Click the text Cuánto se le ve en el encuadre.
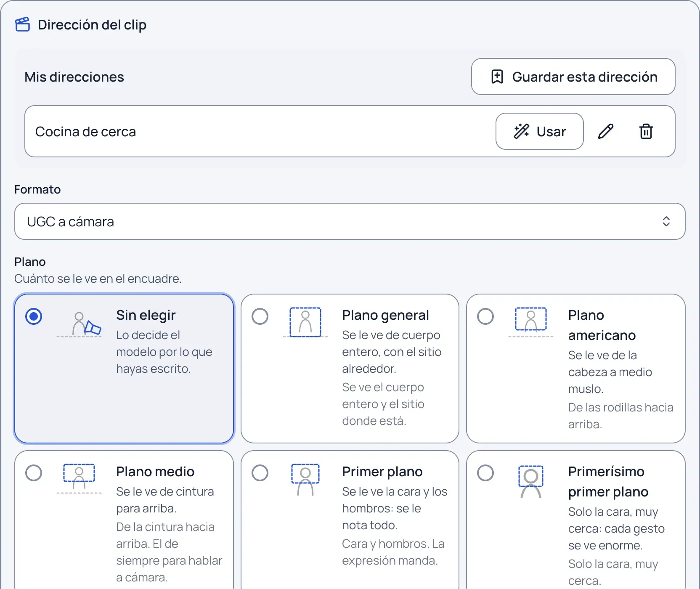700x589 pixels. point(98,279)
